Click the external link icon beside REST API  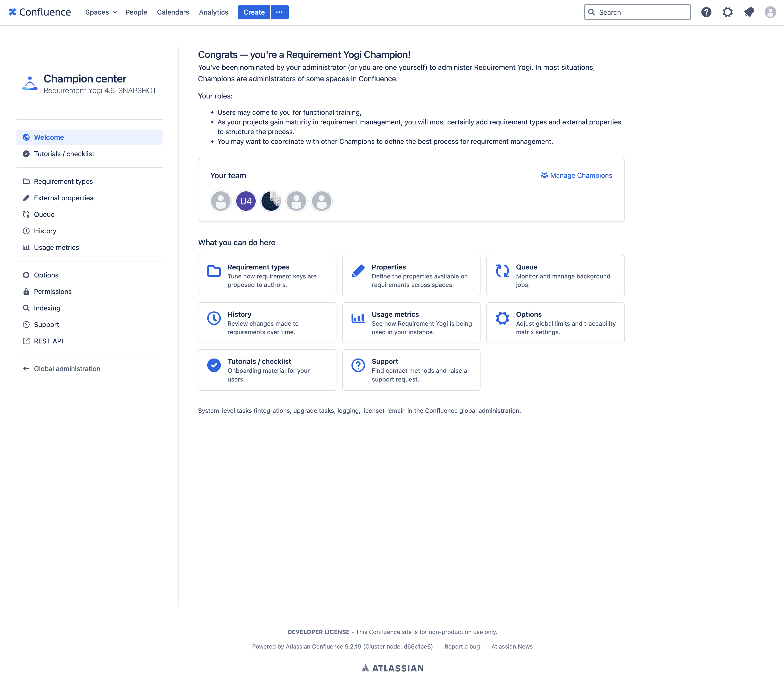coord(26,341)
